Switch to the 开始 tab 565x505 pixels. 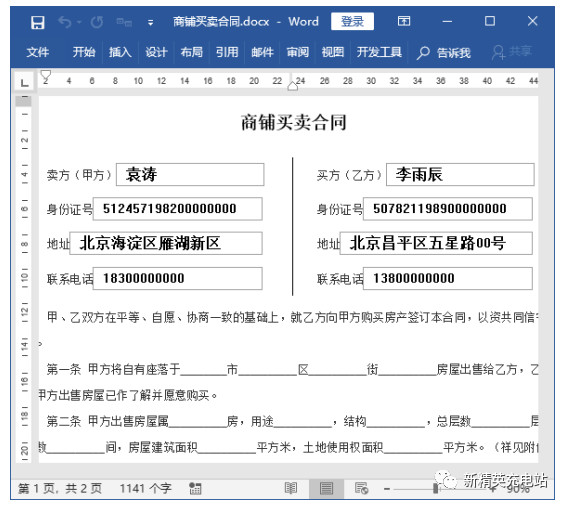coord(84,52)
